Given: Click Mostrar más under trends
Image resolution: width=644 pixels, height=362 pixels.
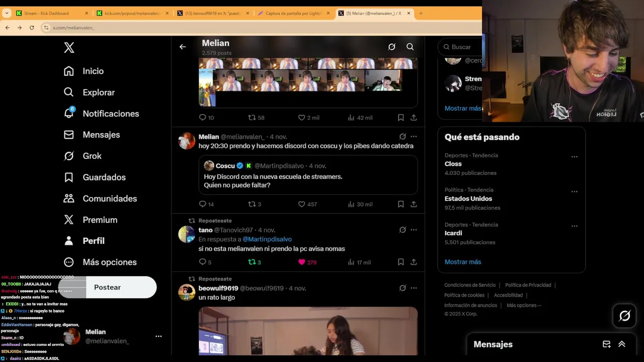Looking at the screenshot, I should pos(463,262).
